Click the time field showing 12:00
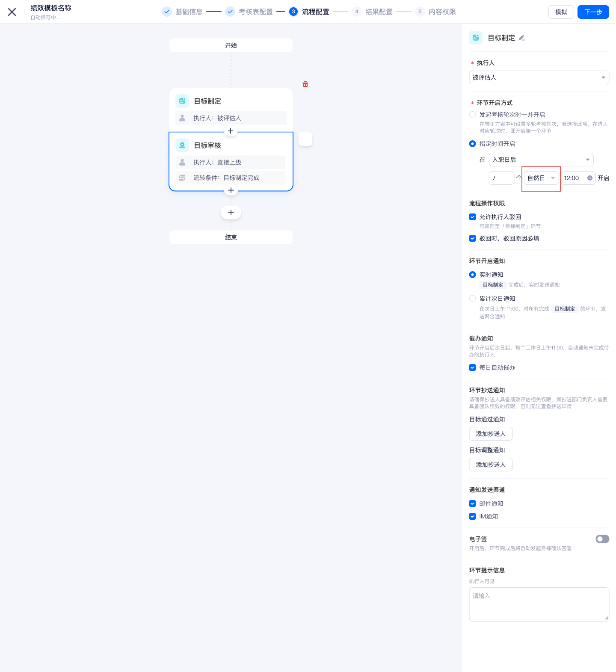Screen dimensions: 616x672 point(578,178)
